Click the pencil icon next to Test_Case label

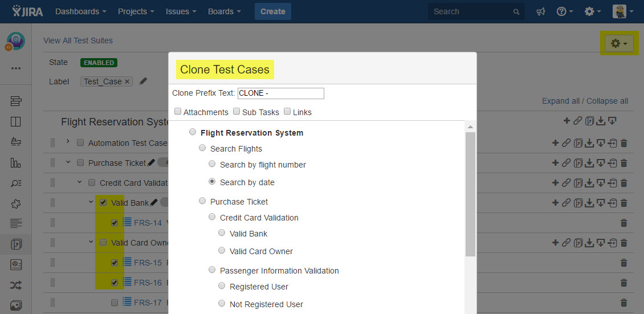point(144,81)
